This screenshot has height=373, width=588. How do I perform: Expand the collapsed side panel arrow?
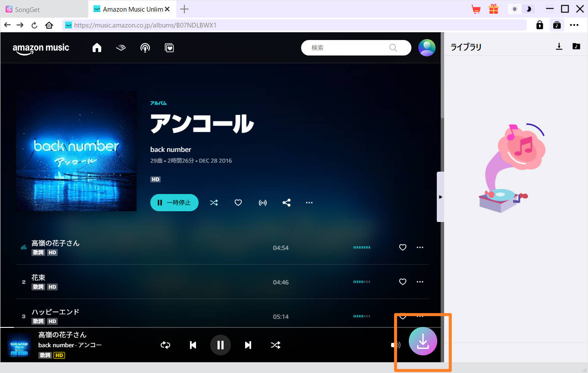440,197
